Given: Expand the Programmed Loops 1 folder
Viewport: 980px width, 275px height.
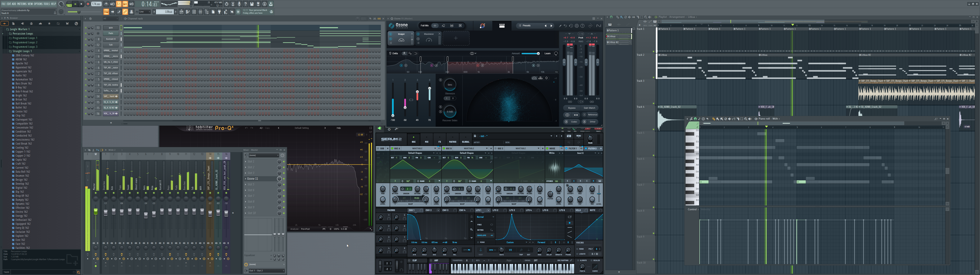Looking at the screenshot, I should tap(25, 38).
